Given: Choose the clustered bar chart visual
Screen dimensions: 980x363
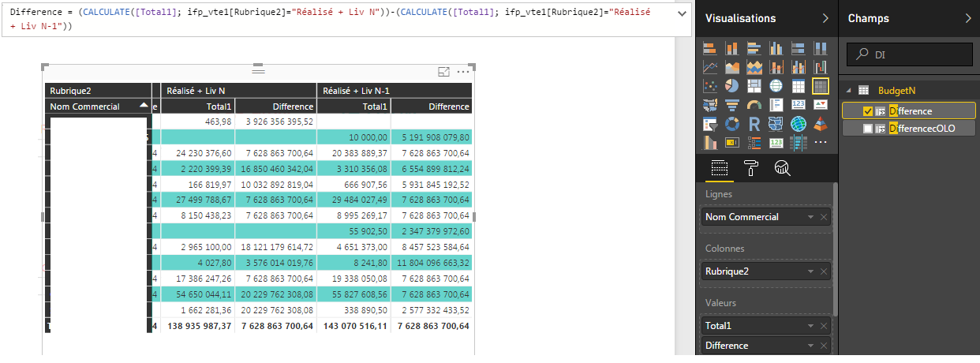Looking at the screenshot, I should point(754,49).
